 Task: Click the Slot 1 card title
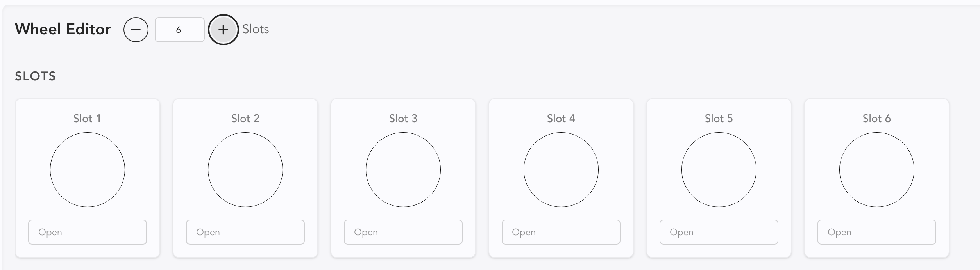pyautogui.click(x=87, y=119)
